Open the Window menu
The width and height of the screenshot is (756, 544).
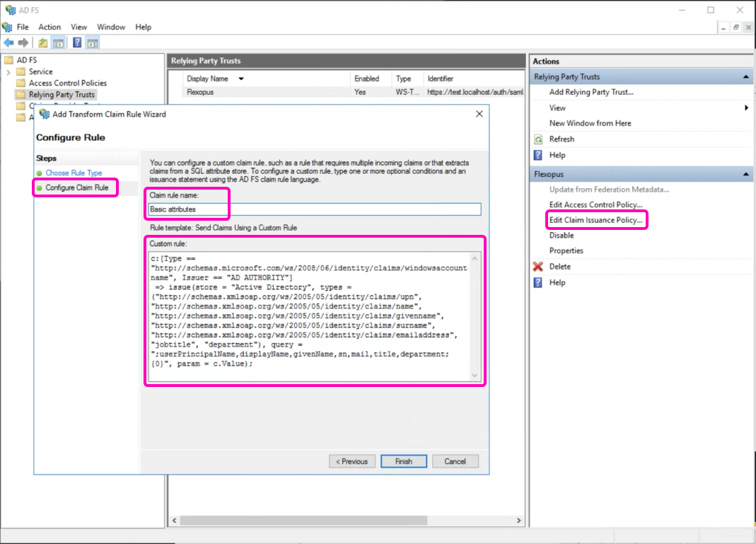[111, 27]
